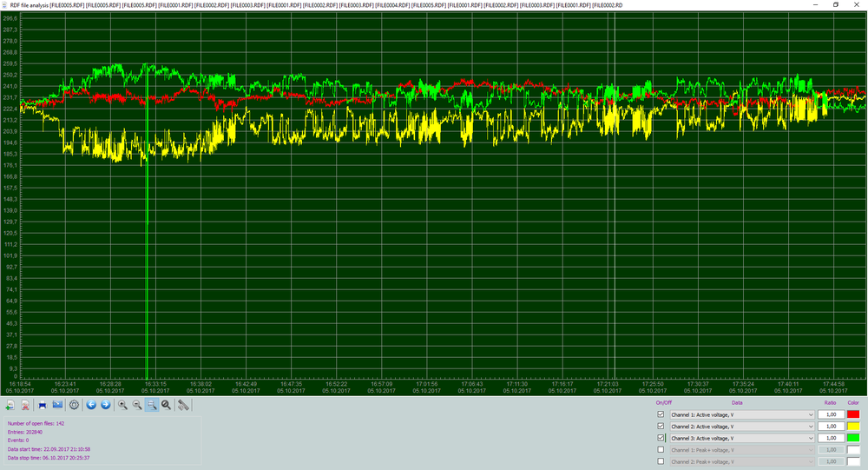Click the 129,7 voltage axis label
The height and width of the screenshot is (470, 868).
[10, 222]
